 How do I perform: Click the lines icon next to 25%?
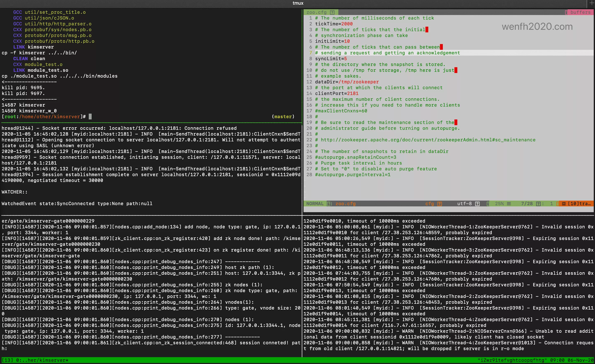(x=509, y=204)
